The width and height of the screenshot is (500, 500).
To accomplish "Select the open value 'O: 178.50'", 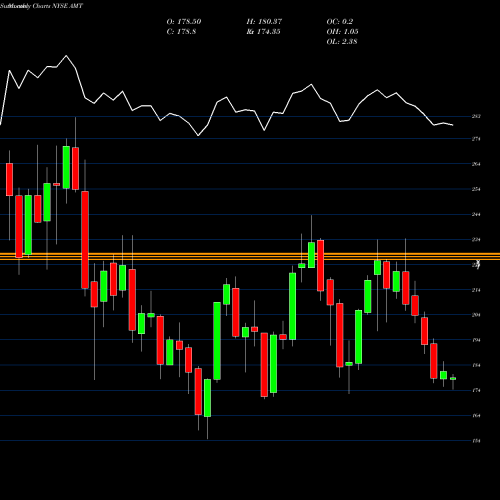I will click(x=184, y=22).
